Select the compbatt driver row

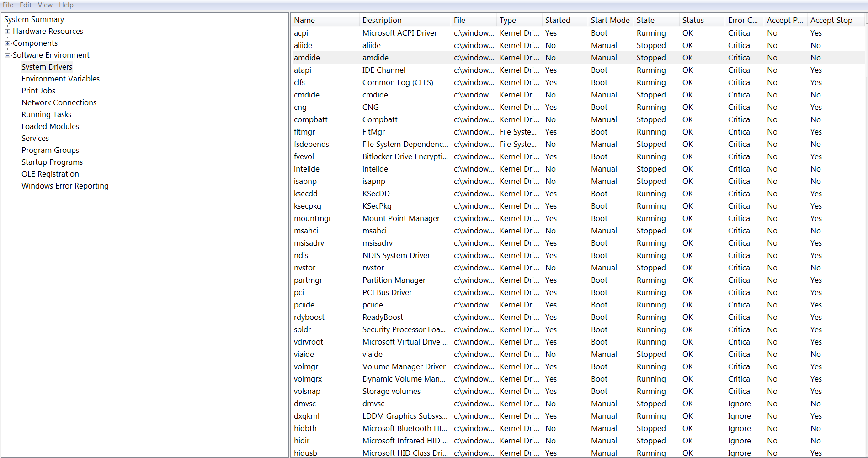click(x=578, y=119)
